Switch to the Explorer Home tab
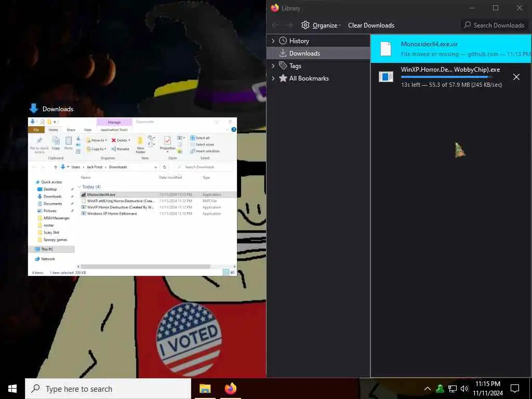Image resolution: width=532 pixels, height=399 pixels. pyautogui.click(x=53, y=129)
